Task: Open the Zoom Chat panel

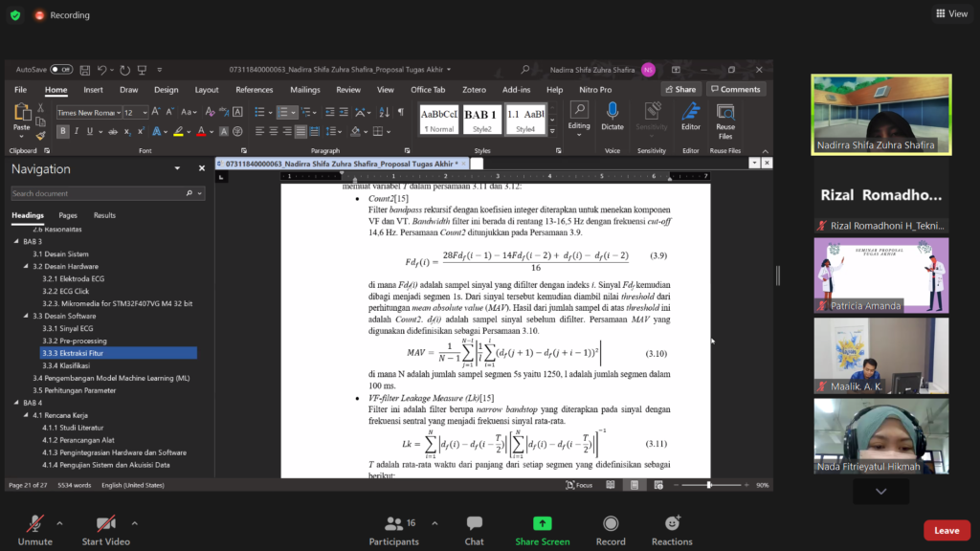Action: coord(475,523)
